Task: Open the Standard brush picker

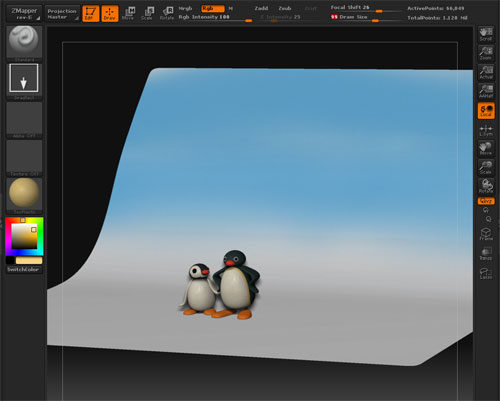Action: coord(24,43)
